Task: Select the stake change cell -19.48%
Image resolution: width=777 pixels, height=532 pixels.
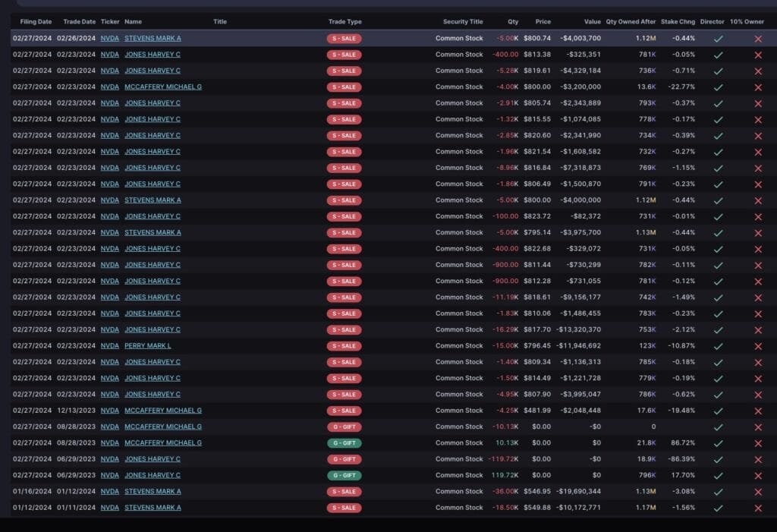Action: point(681,411)
